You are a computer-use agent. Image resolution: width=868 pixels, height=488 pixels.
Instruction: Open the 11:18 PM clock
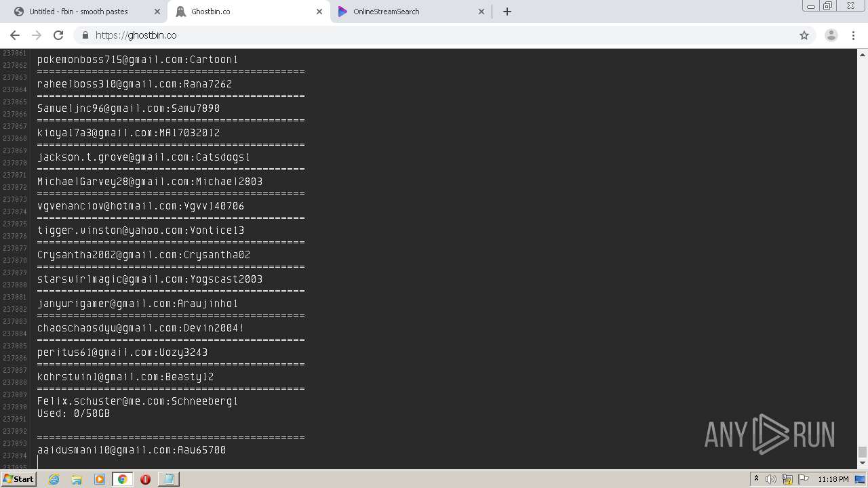coord(833,479)
